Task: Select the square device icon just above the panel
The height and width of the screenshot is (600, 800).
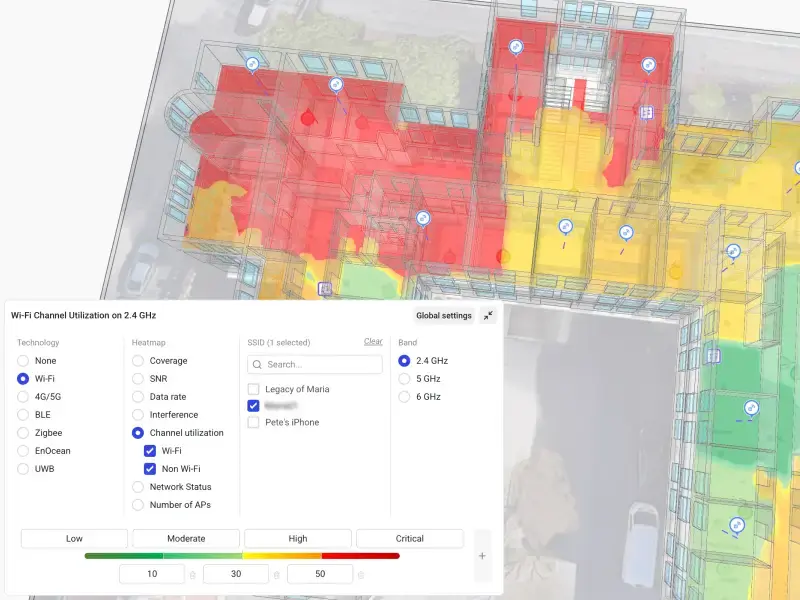Action: coord(323,289)
